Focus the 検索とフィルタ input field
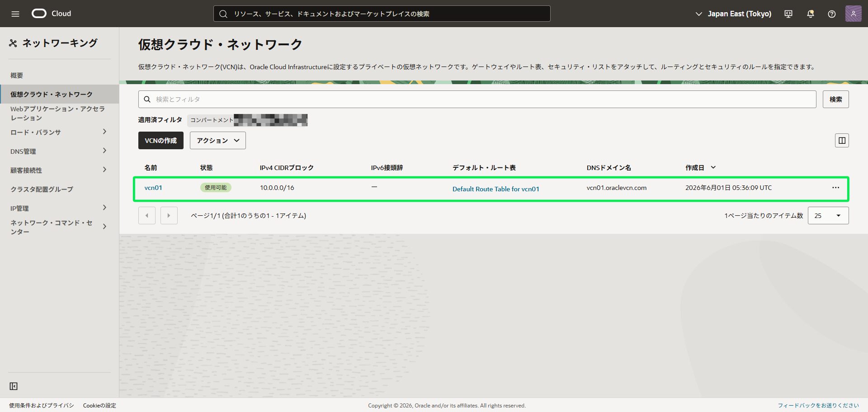Image resolution: width=868 pixels, height=412 pixels. click(x=477, y=99)
